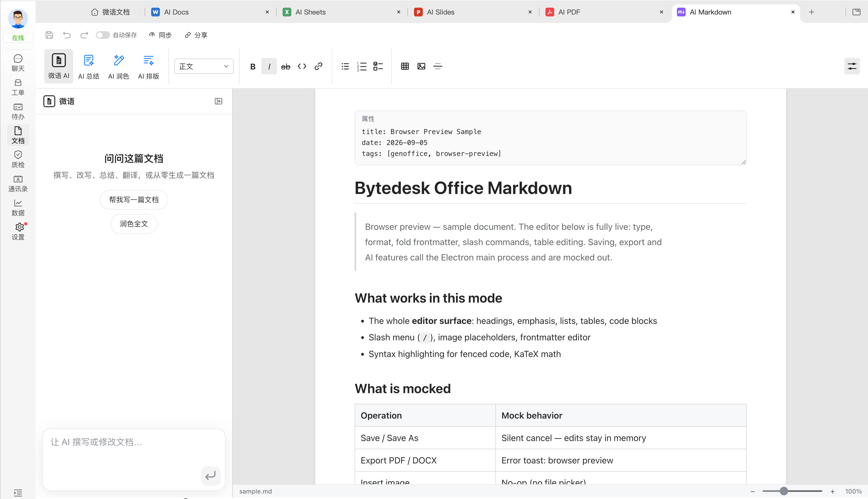The image size is (868, 499).
Task: Close the AI Docs tab
Action: coord(267,12)
